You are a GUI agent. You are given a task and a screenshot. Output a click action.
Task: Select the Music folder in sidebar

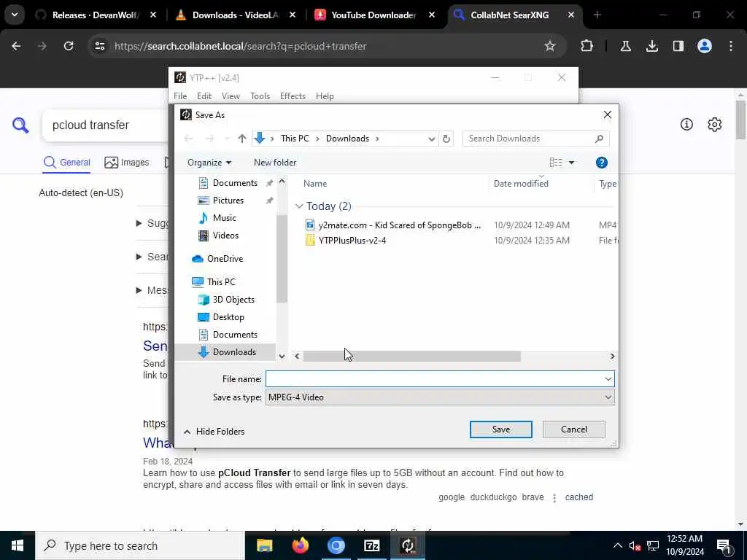[224, 217]
